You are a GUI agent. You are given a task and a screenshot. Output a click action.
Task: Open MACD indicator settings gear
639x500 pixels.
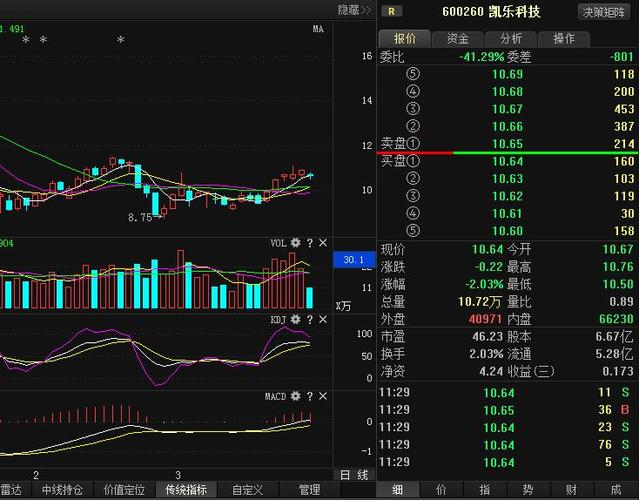tap(295, 396)
